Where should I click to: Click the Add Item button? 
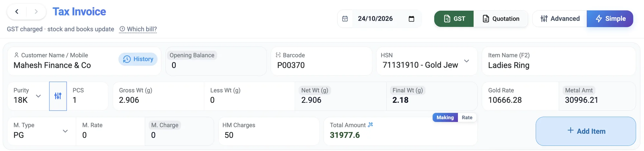pyautogui.click(x=586, y=131)
